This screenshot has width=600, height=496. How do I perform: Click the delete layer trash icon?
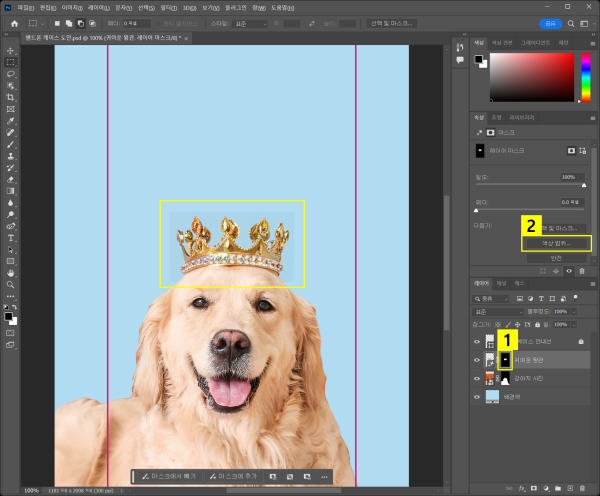[x=583, y=487]
